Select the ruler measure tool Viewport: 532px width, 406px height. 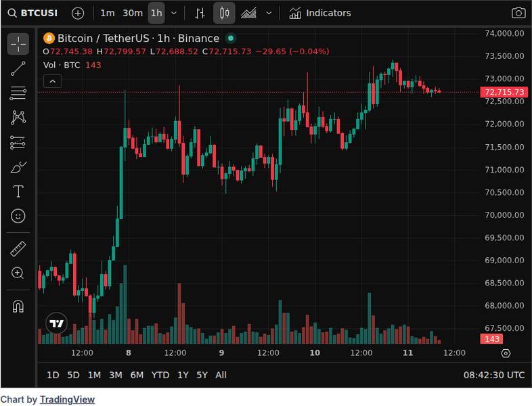(18, 248)
